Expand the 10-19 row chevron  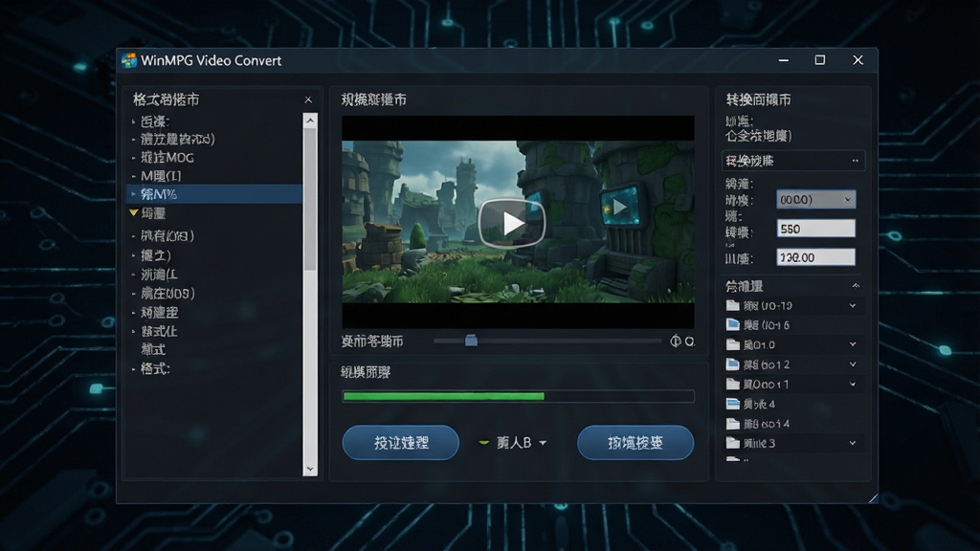click(853, 305)
